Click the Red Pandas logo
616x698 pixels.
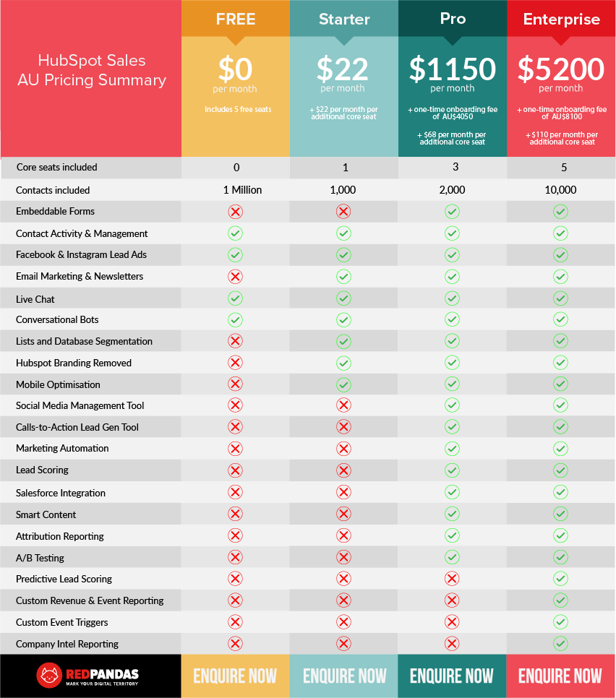pyautogui.click(x=87, y=676)
